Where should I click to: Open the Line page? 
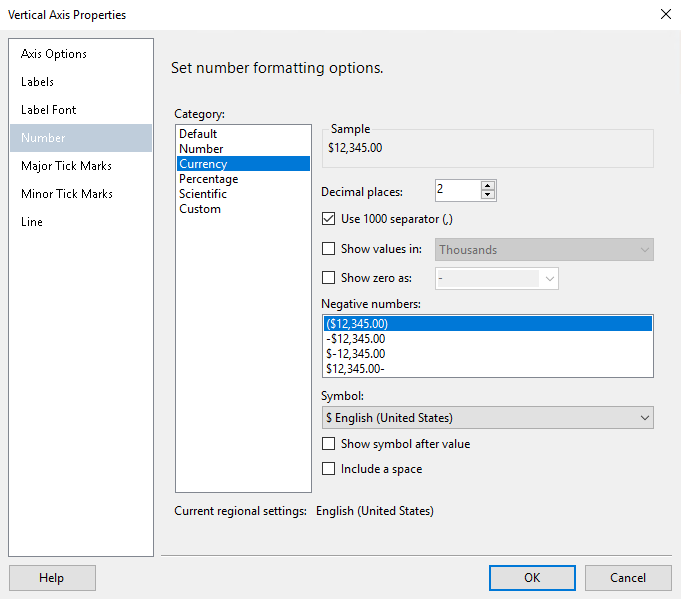pyautogui.click(x=32, y=222)
